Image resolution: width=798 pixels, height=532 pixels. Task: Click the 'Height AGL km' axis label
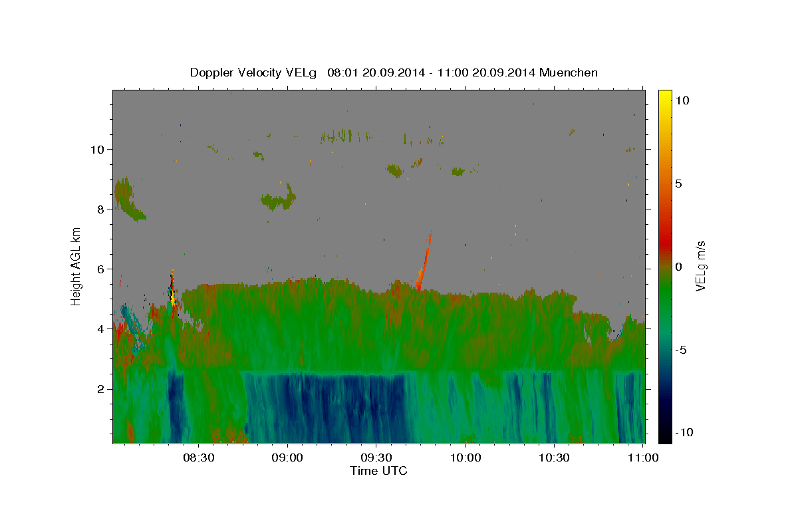76,266
